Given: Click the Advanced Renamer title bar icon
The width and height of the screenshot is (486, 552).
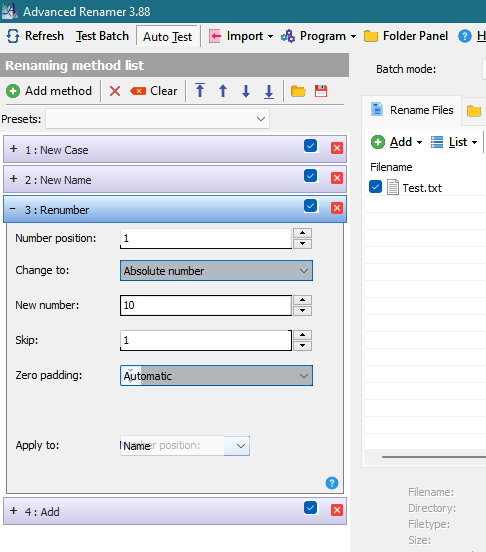Looking at the screenshot, I should point(10,11).
